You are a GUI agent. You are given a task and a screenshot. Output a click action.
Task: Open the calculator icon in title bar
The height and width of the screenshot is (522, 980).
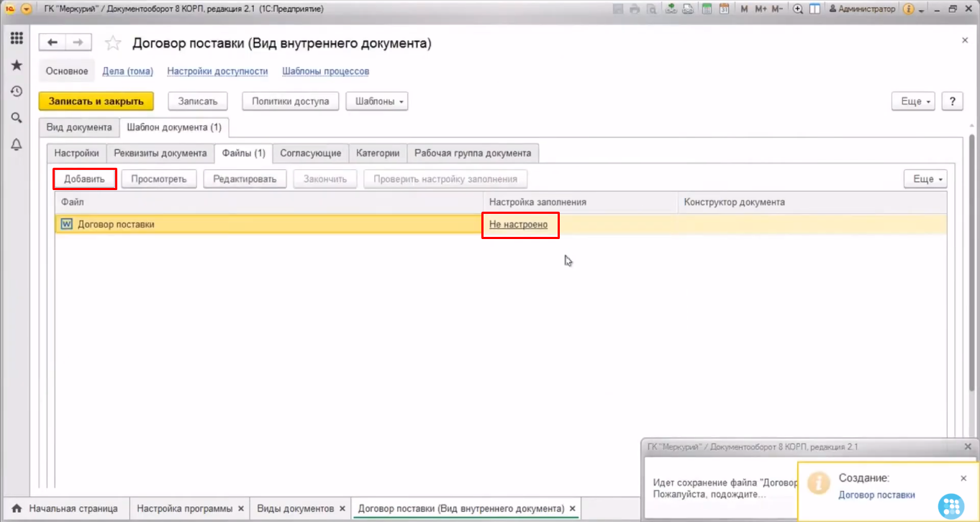[707, 9]
